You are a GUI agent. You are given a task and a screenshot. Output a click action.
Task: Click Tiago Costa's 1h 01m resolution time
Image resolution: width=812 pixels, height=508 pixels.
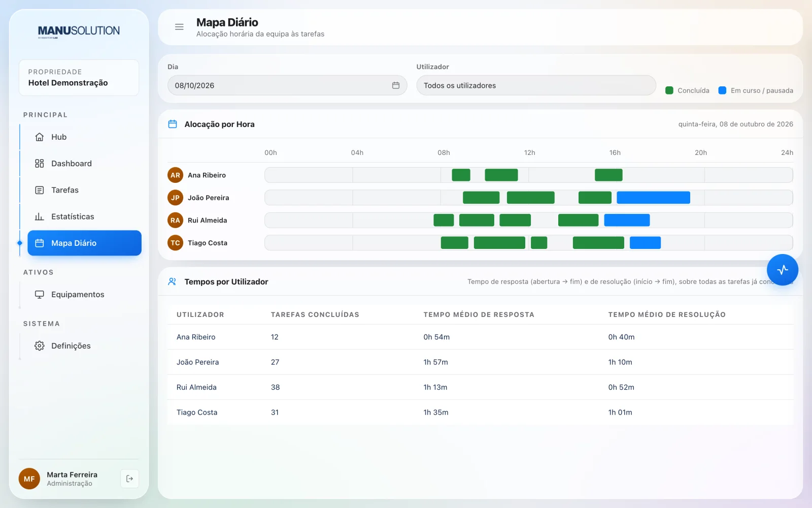click(x=620, y=412)
